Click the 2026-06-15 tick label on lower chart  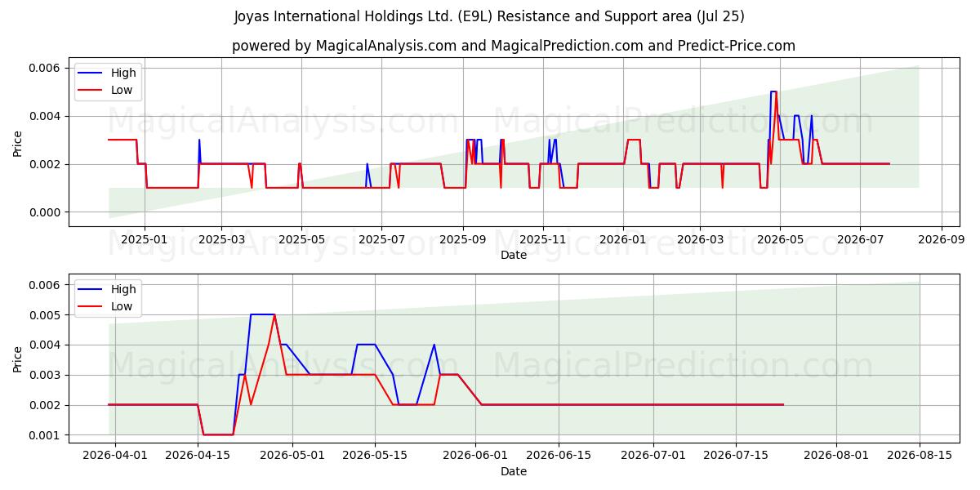pyautogui.click(x=559, y=457)
